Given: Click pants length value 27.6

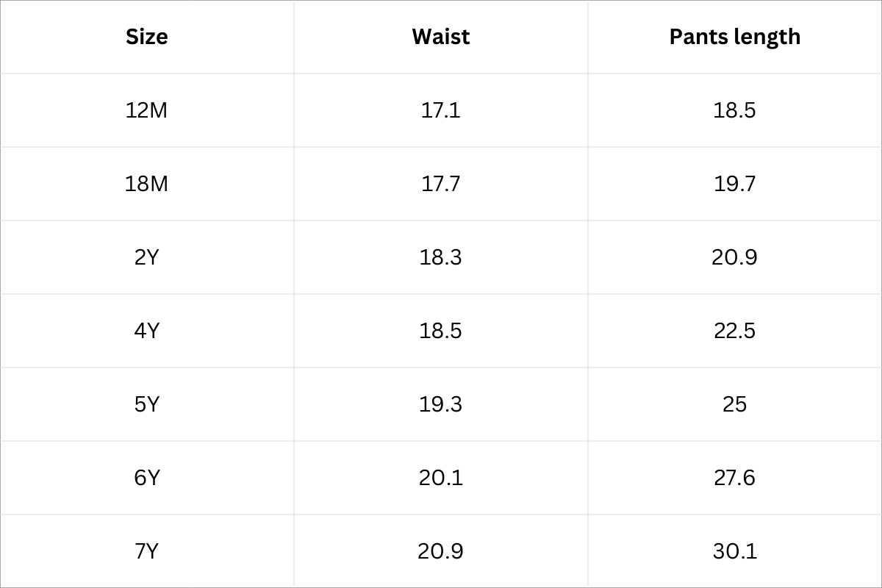Looking at the screenshot, I should coord(735,478).
